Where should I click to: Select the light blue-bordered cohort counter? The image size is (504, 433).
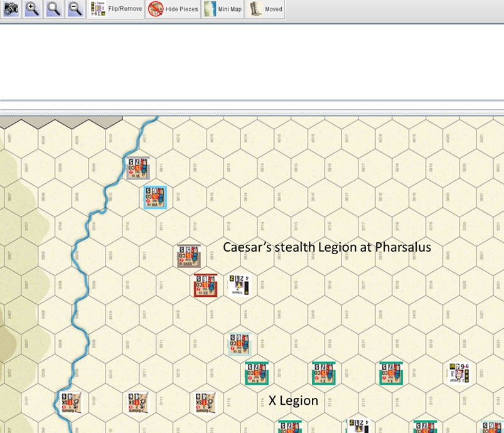click(x=154, y=196)
